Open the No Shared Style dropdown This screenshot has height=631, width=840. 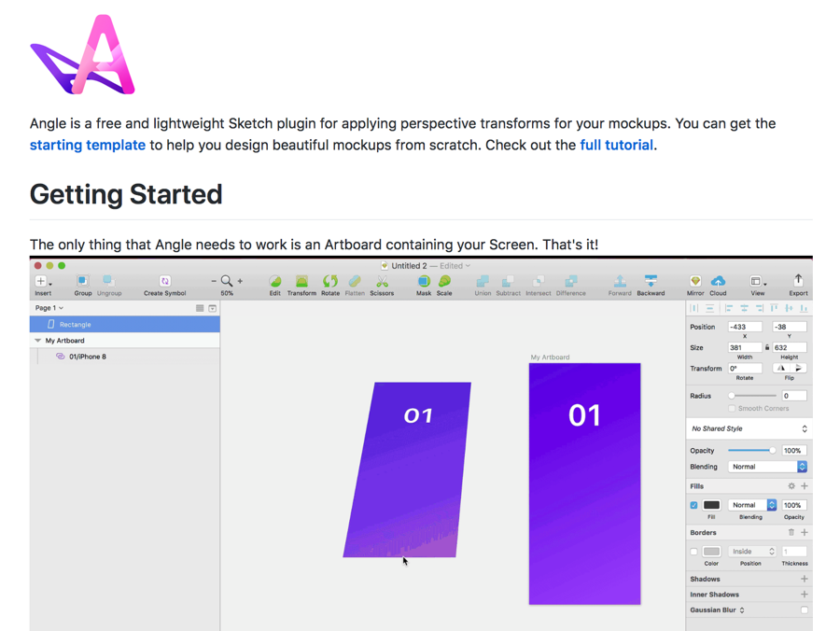click(x=749, y=428)
